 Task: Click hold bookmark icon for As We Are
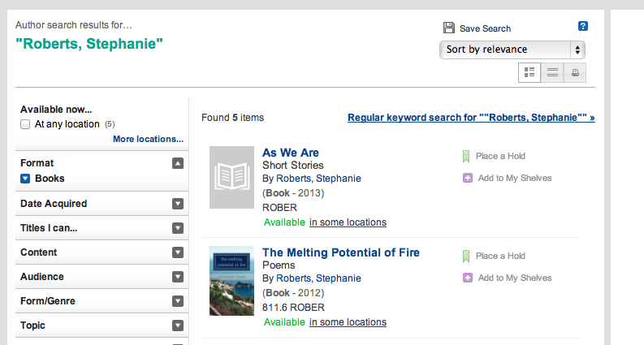[467, 156]
